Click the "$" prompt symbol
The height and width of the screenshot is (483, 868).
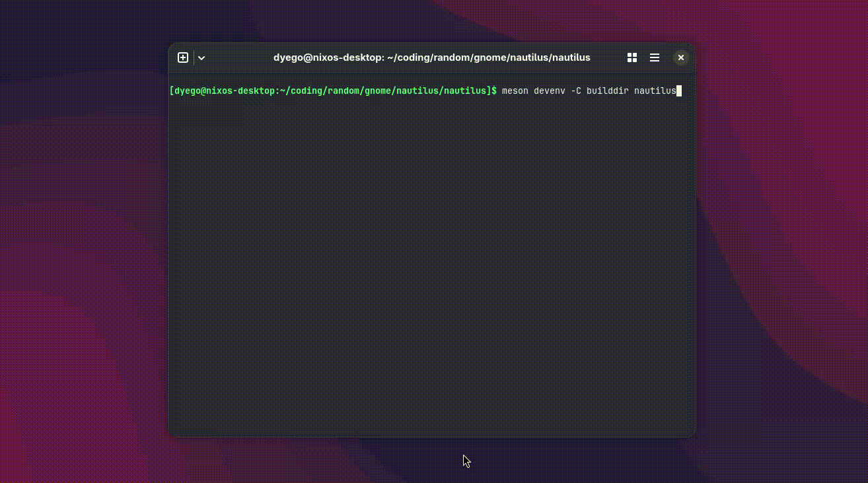coord(494,91)
